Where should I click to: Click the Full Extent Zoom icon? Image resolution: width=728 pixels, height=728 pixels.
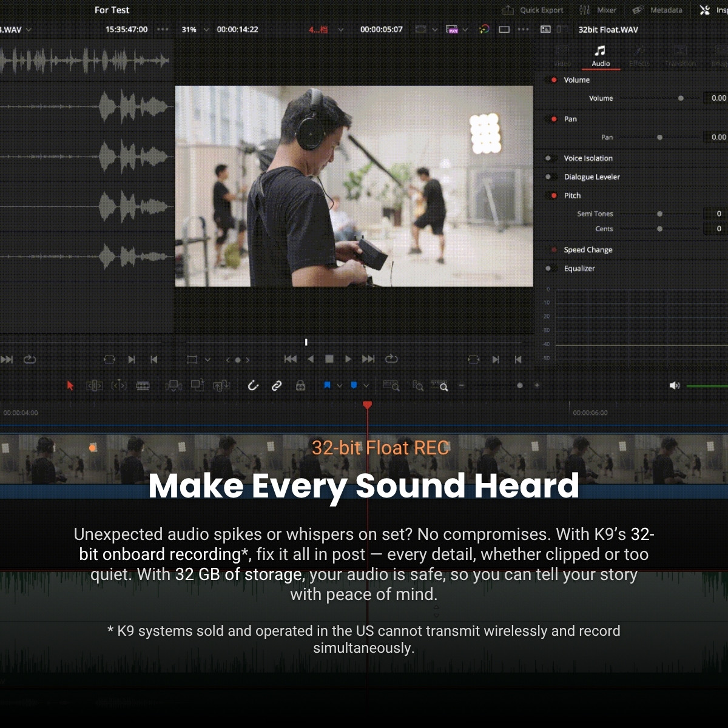pos(391,386)
